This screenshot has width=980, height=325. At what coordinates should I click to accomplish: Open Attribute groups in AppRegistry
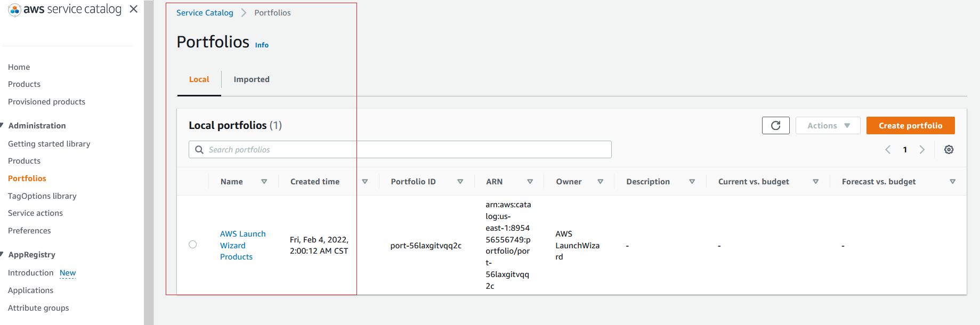[38, 308]
